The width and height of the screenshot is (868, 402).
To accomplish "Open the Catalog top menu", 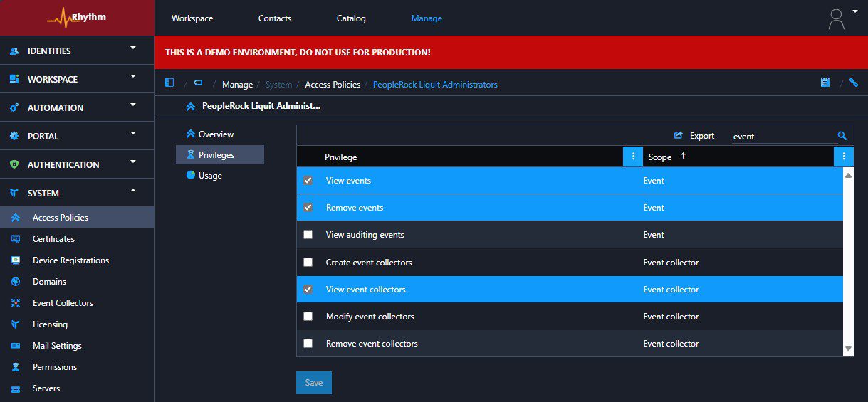I will click(351, 18).
